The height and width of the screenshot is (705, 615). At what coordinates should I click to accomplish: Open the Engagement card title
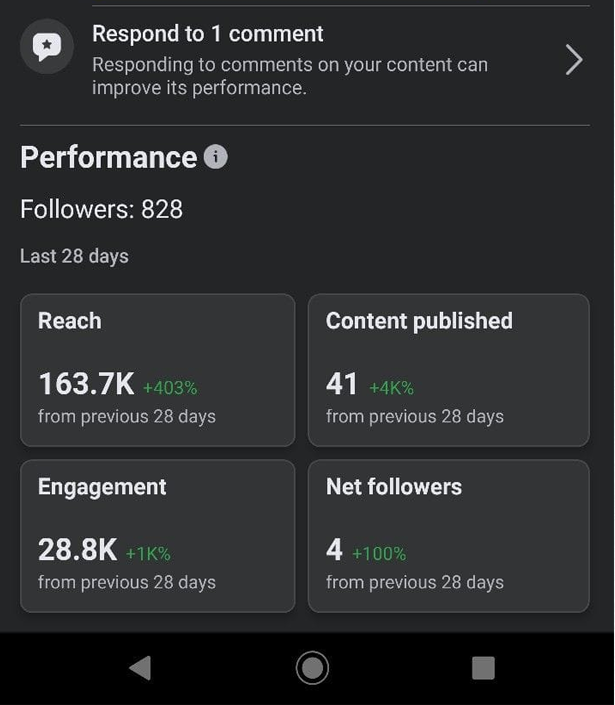pos(102,487)
